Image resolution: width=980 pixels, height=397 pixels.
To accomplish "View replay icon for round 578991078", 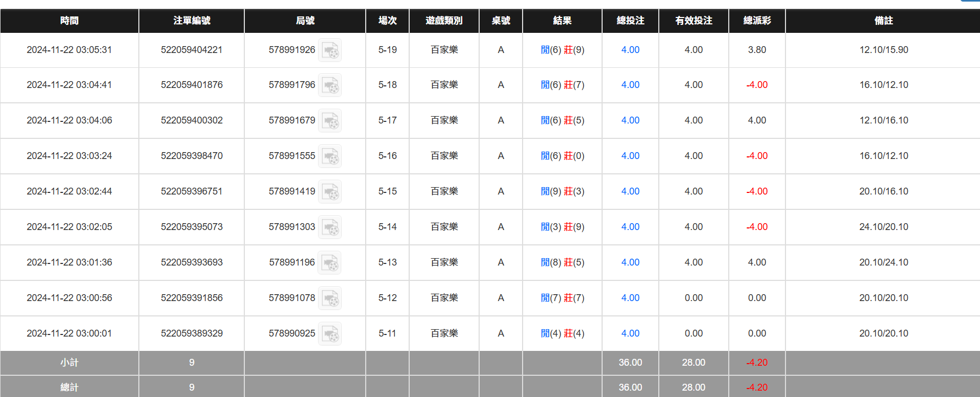I will click(330, 298).
